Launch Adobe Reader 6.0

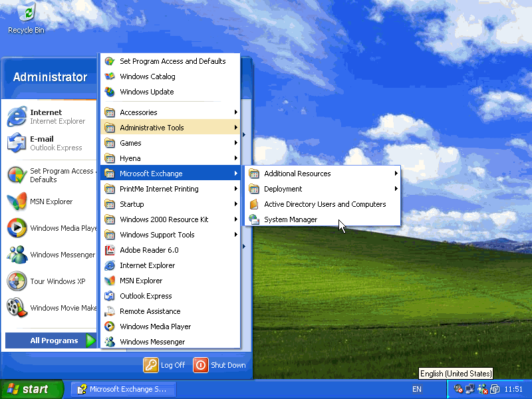click(x=170, y=250)
